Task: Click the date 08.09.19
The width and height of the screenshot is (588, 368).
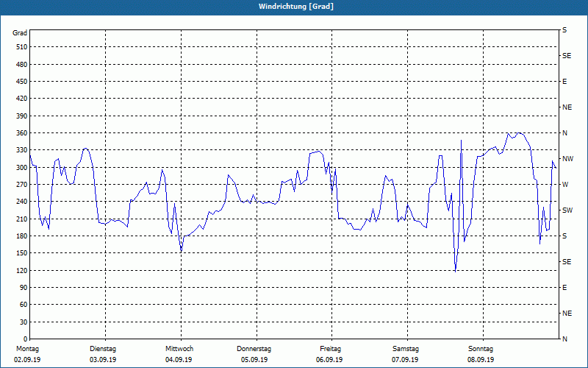Action: click(x=481, y=360)
